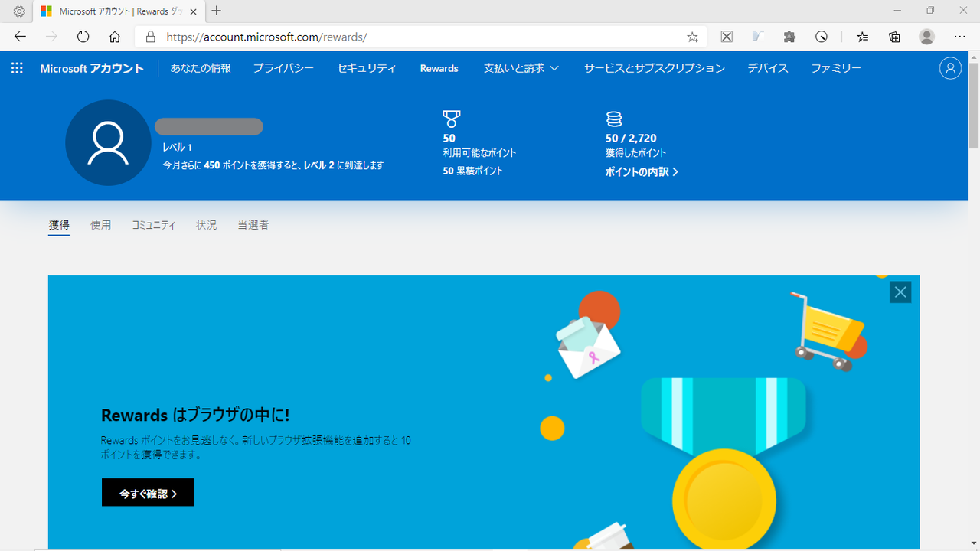Click the site lock icon in address bar
Image resolution: width=980 pixels, height=551 pixels.
150,37
